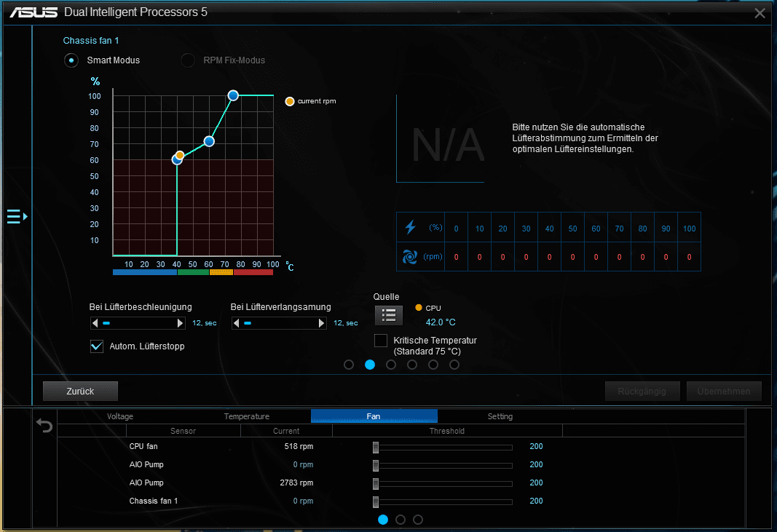Go to second monitor page dot
The image size is (777, 532).
401,520
